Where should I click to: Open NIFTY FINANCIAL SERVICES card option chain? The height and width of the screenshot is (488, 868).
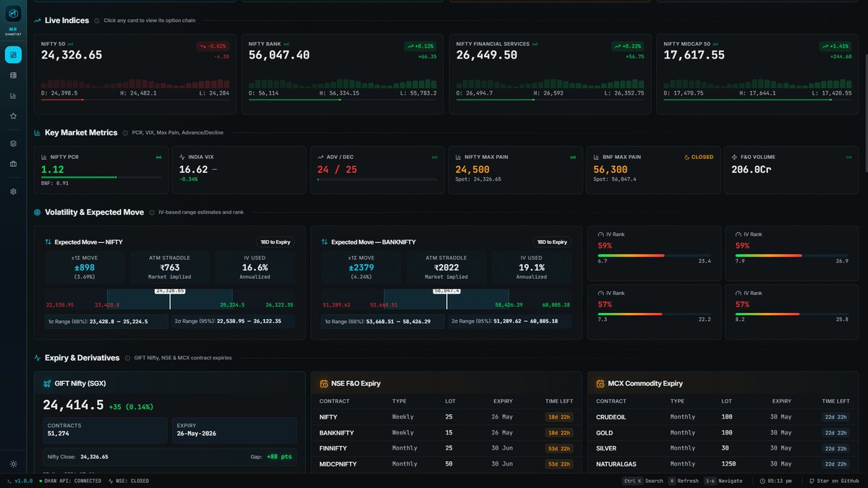click(x=550, y=74)
